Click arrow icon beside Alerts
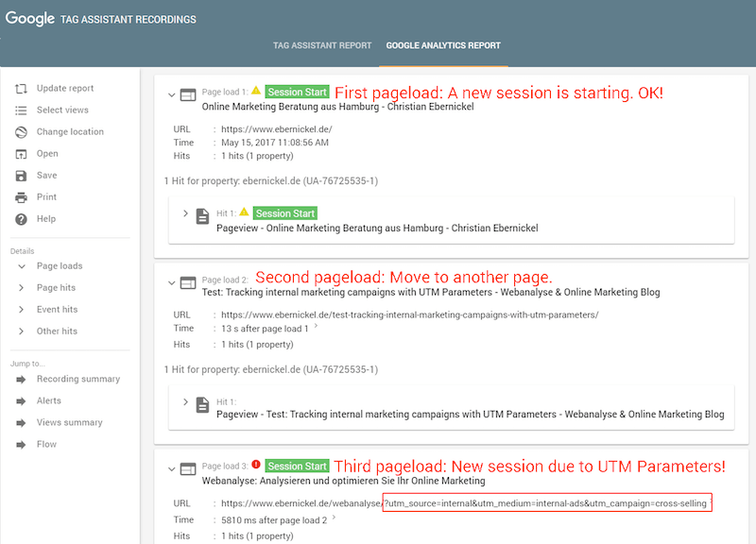 click(21, 400)
